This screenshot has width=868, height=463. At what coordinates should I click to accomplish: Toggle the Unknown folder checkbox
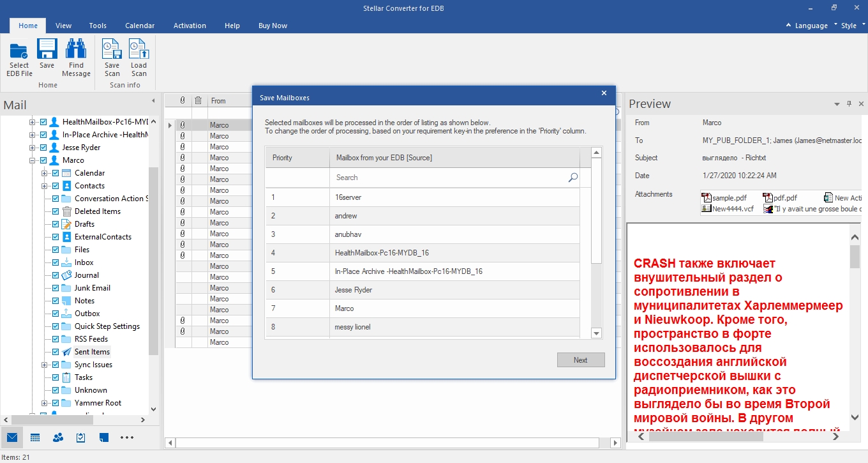(x=56, y=390)
